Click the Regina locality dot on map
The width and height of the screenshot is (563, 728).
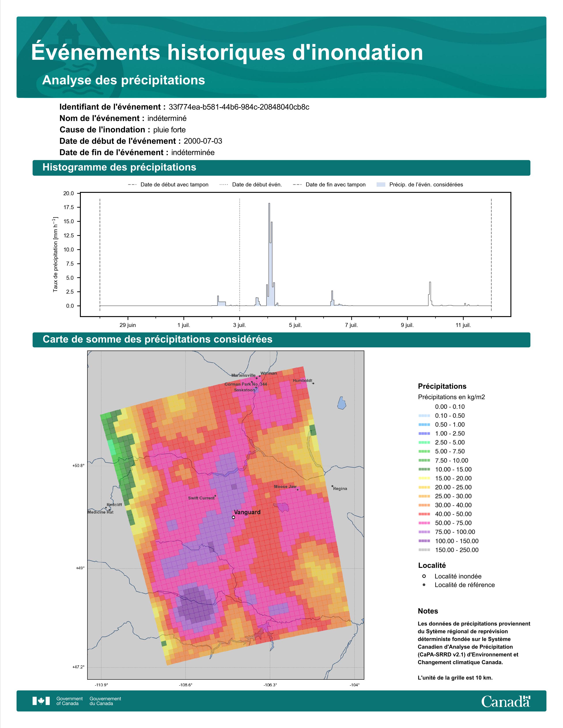pyautogui.click(x=332, y=486)
